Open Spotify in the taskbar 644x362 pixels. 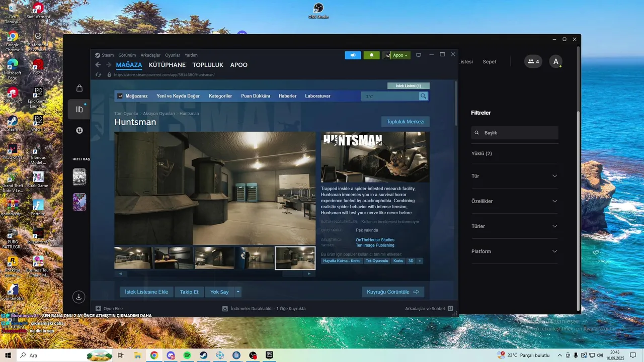(x=187, y=355)
